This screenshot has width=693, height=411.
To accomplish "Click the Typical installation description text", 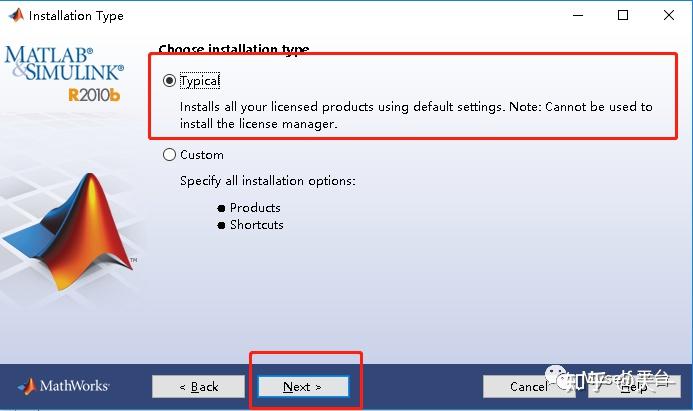I will 416,115.
